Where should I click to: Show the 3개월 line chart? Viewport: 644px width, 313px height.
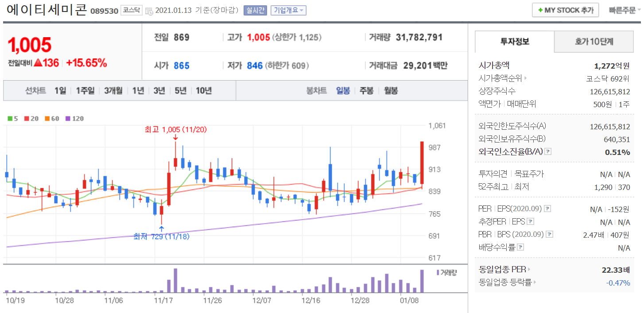point(113,91)
